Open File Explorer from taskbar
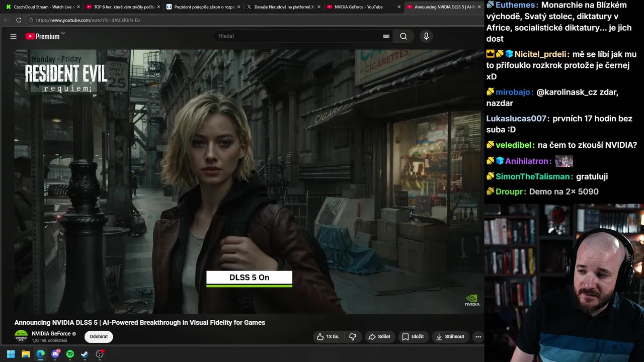This screenshot has width=644, height=362. click(x=26, y=354)
